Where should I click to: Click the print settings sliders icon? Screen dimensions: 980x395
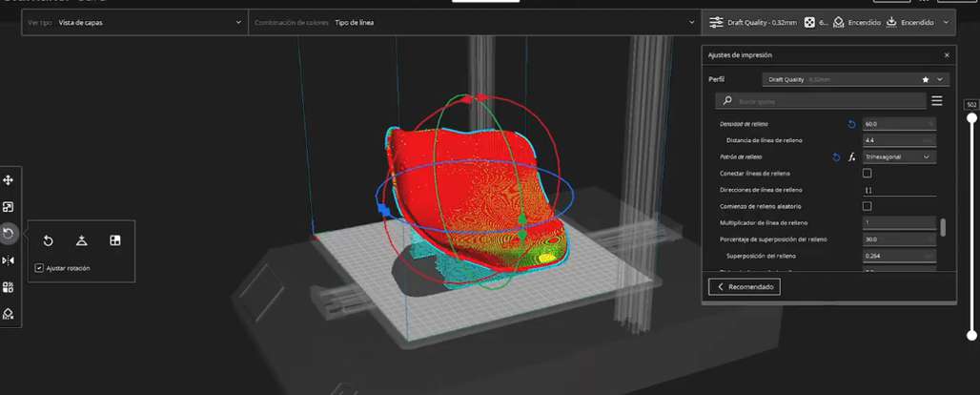pyautogui.click(x=716, y=23)
